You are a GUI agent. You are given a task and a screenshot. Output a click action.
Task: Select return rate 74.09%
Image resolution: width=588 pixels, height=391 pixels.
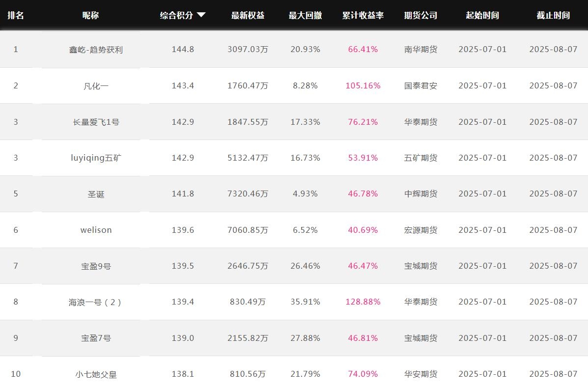point(363,374)
